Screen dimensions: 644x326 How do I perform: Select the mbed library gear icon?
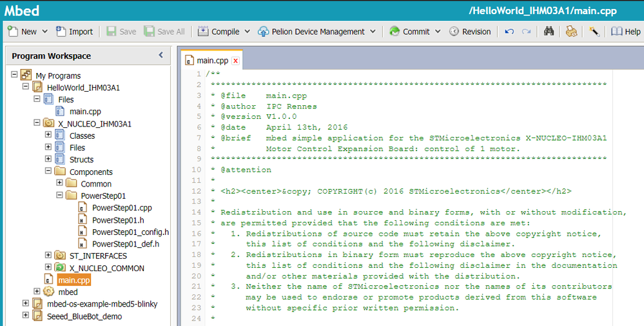click(48, 292)
